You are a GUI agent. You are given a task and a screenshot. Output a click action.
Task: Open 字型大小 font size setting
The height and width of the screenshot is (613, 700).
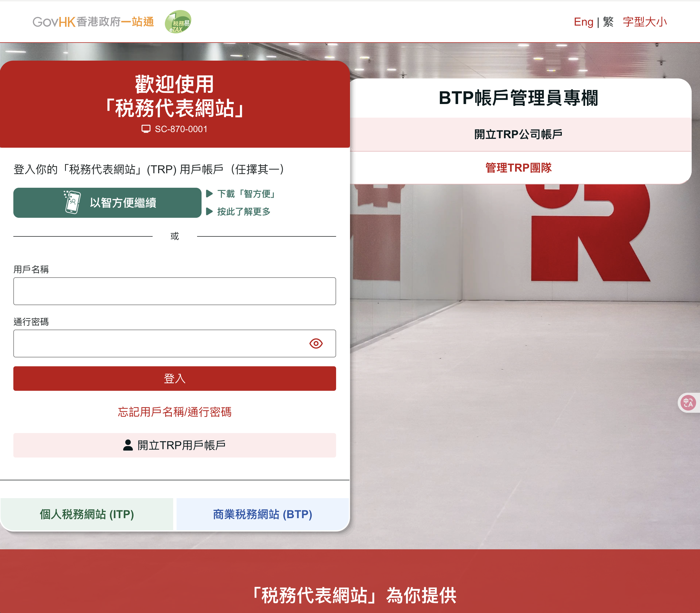pos(645,22)
